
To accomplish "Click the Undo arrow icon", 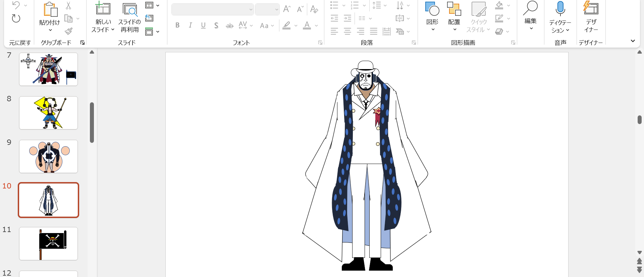I will point(16,5).
